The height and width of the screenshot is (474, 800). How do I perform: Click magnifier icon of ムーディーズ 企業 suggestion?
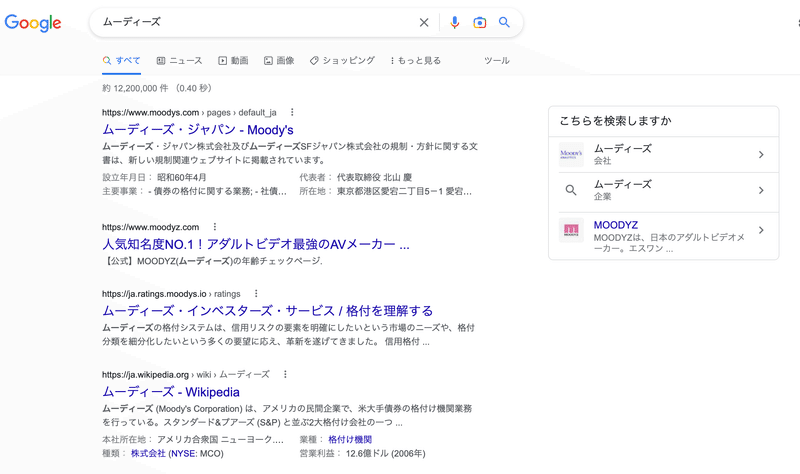pyautogui.click(x=571, y=190)
